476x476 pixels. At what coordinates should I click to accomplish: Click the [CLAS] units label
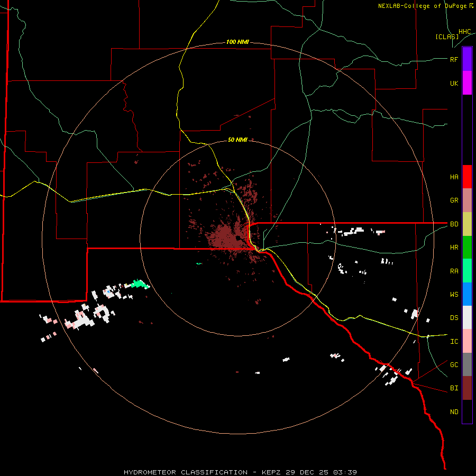pos(447,36)
